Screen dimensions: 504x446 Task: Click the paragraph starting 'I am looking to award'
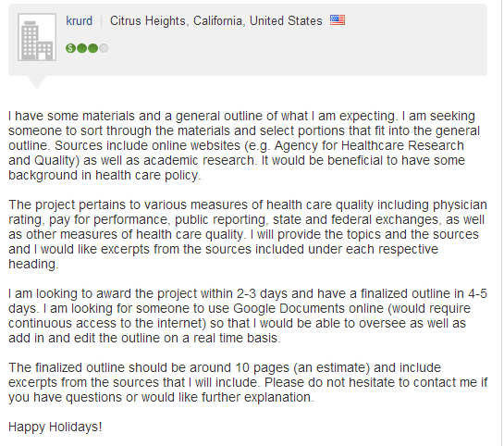(x=248, y=316)
